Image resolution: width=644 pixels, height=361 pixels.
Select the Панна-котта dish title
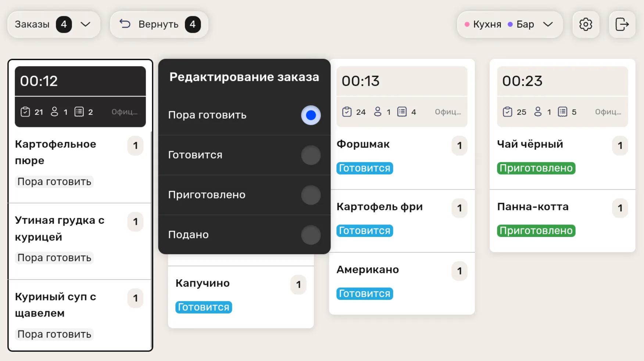[x=533, y=207]
